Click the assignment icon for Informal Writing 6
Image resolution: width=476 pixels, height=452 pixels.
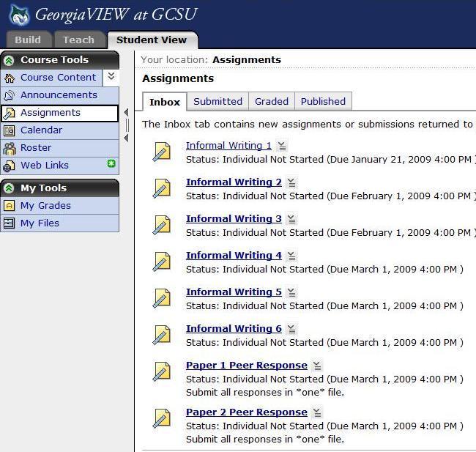[x=162, y=335]
